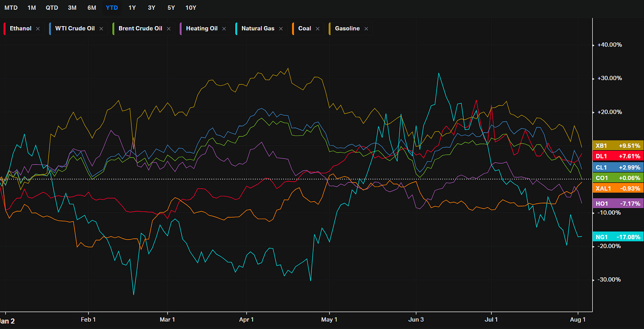Screen dimensions: 644x329
Task: Click the Natural Gas legend label
Action: (x=258, y=29)
